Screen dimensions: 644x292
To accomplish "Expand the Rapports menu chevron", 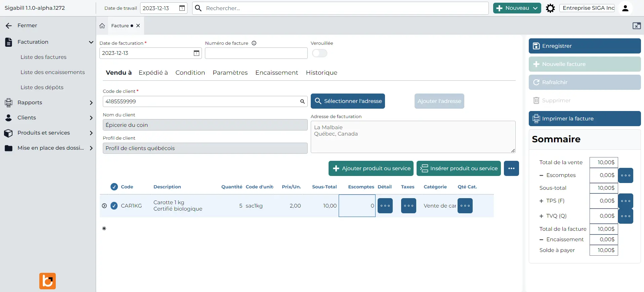I will point(91,103).
